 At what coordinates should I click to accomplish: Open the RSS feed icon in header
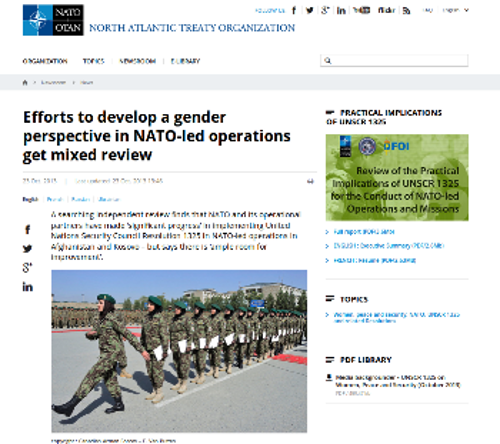click(406, 11)
